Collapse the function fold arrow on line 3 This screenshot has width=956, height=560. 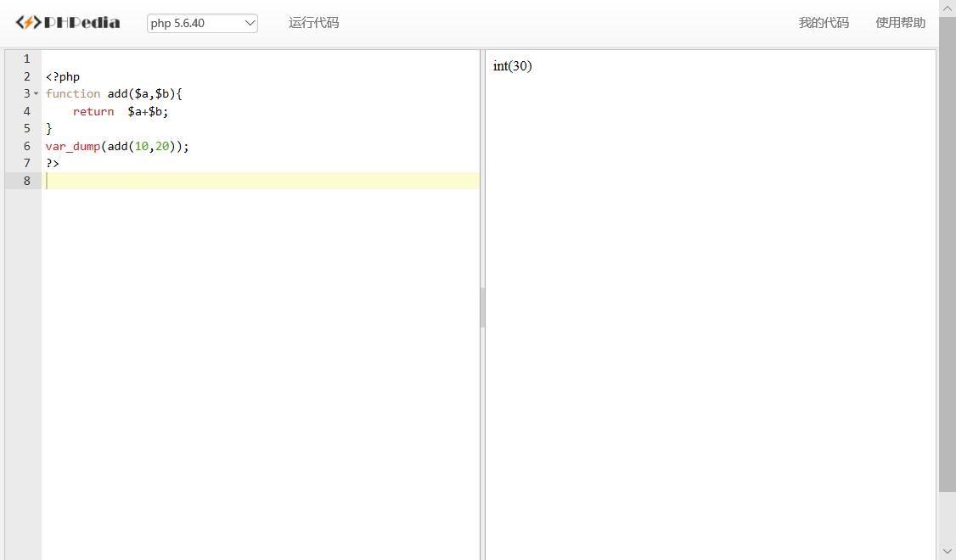coord(36,94)
